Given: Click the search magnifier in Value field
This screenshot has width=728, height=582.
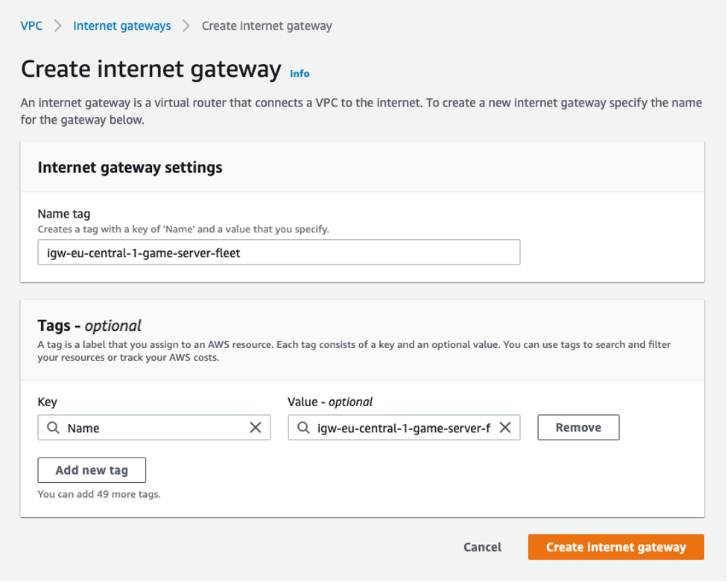Looking at the screenshot, I should coord(303,428).
